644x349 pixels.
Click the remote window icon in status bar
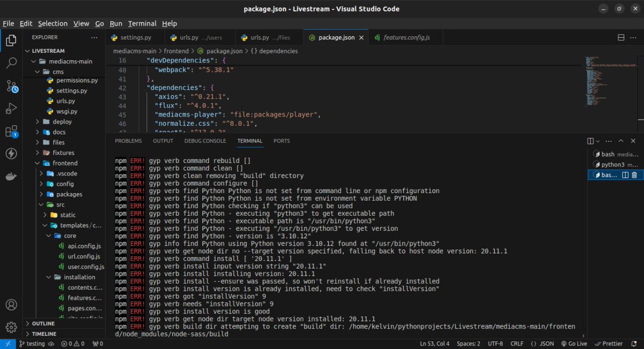[x=7, y=344]
